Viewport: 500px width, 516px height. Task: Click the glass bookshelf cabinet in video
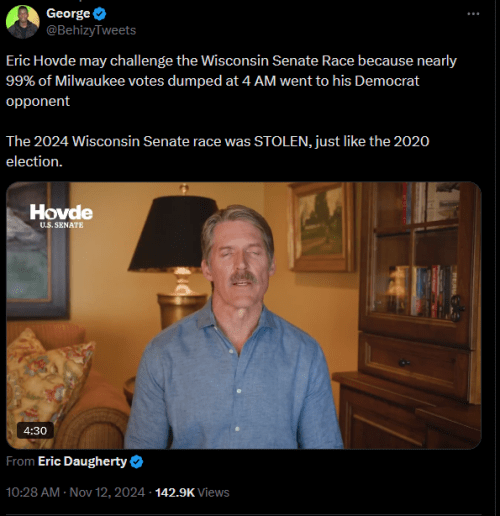pyautogui.click(x=416, y=263)
